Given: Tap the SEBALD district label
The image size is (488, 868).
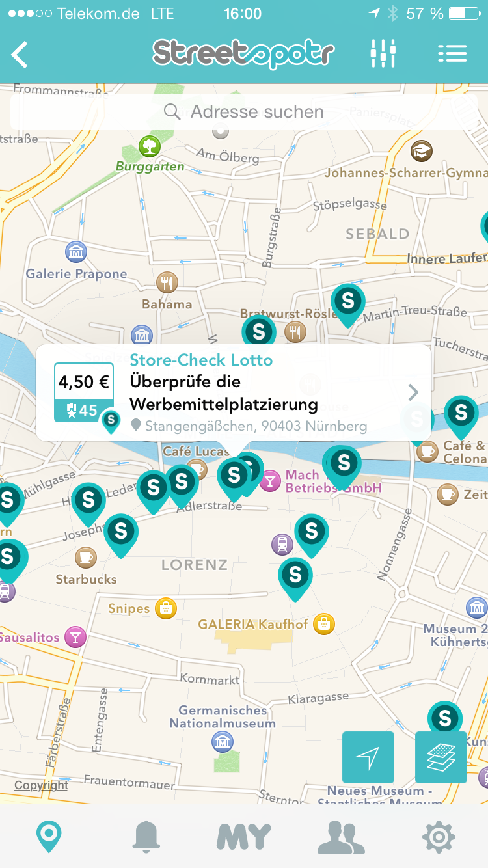Looking at the screenshot, I should click(x=377, y=234).
